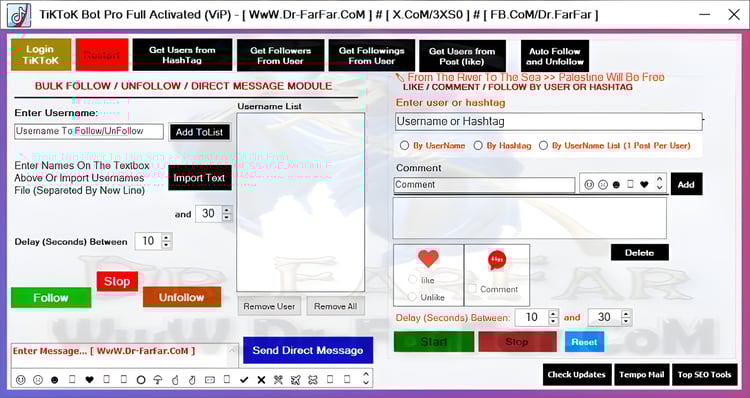Choose the X cross symbol in message emoji bar
Viewport: 750px width, 398px height.
tap(261, 380)
